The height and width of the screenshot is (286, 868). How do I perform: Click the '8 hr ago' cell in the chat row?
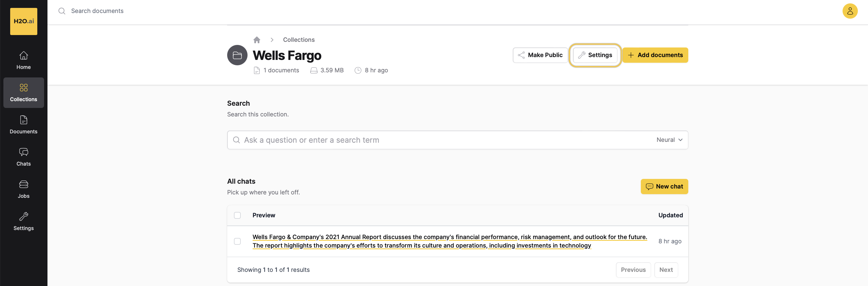(x=670, y=241)
